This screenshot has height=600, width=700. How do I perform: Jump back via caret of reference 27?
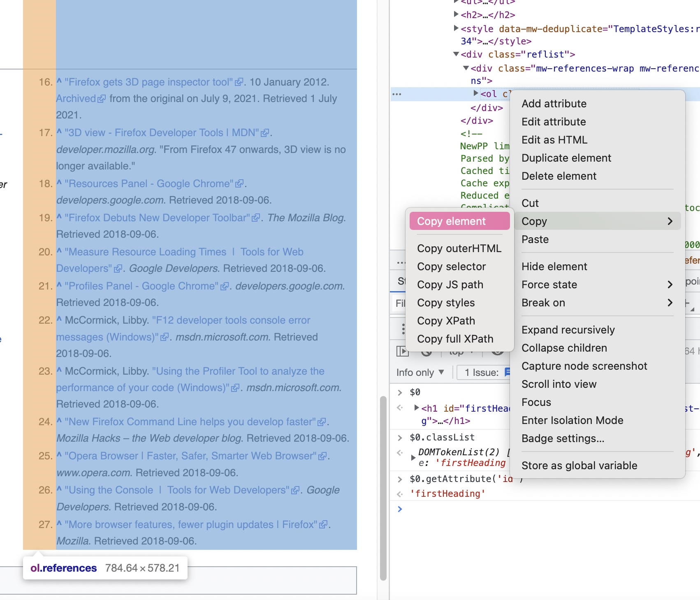coord(59,524)
